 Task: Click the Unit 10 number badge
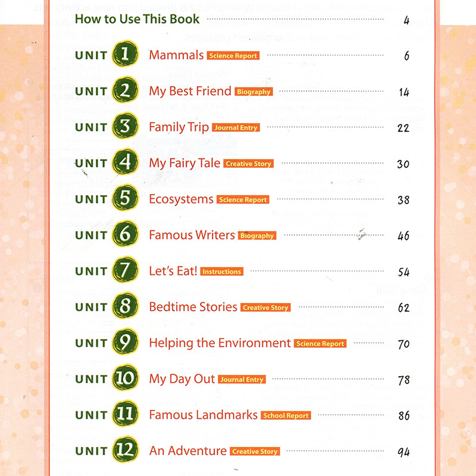coord(125,379)
